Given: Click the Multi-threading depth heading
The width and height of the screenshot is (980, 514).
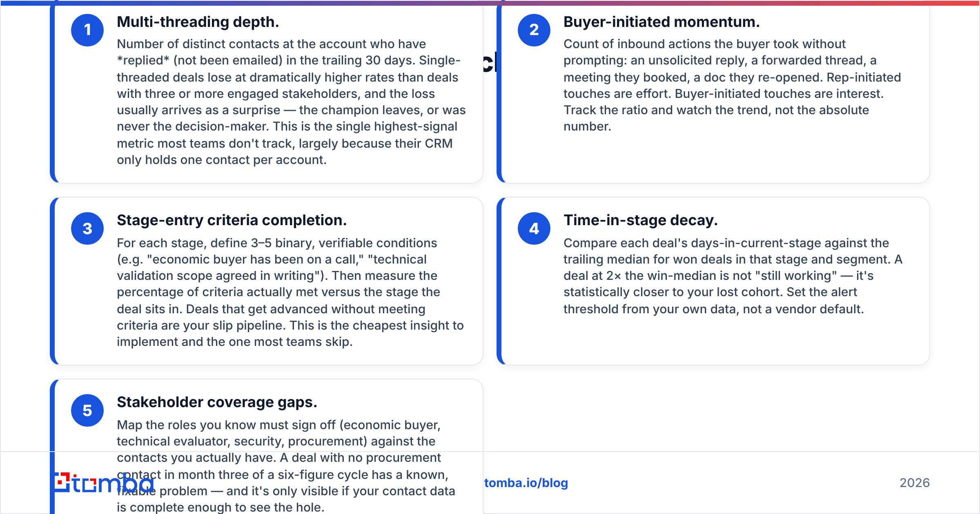Looking at the screenshot, I should point(198,22).
